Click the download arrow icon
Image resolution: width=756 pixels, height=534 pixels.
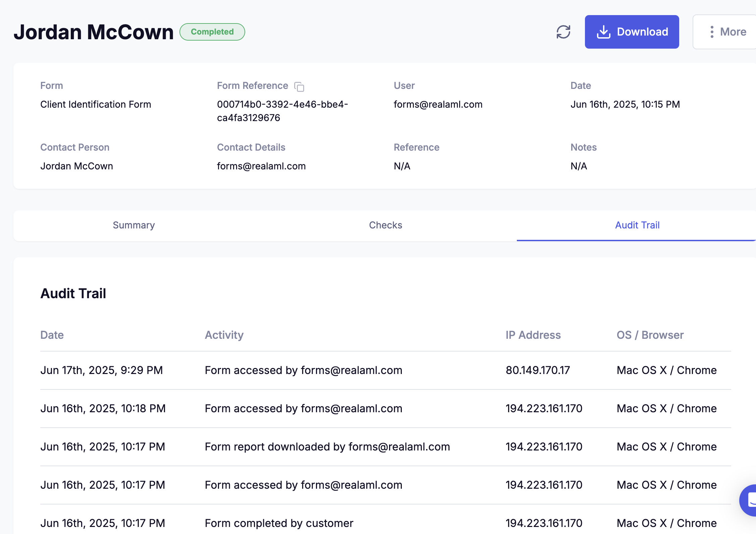point(603,32)
